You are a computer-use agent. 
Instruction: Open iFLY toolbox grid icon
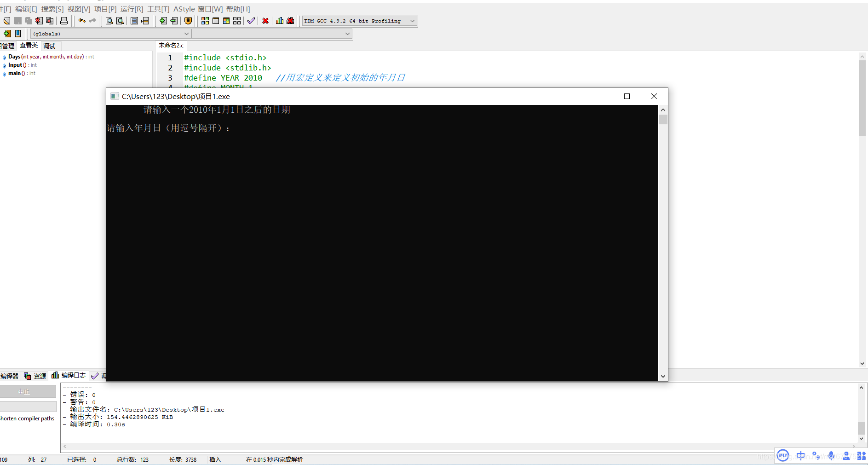pyautogui.click(x=862, y=456)
